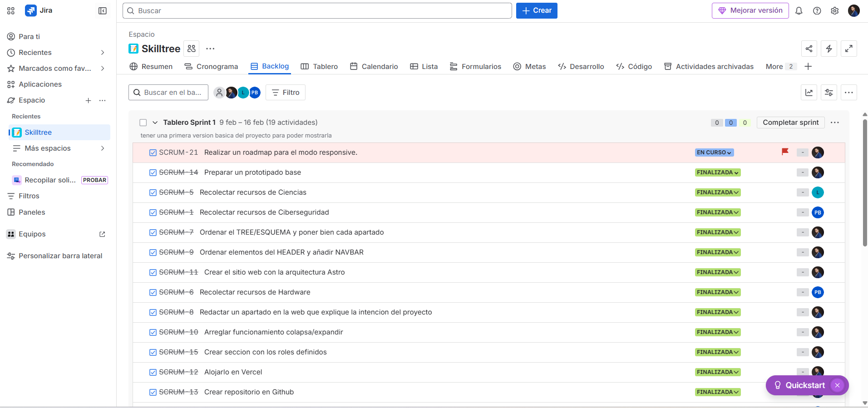Toggle the SCRUM-9 task type checkbox icon
The image size is (868, 408).
[x=153, y=252]
